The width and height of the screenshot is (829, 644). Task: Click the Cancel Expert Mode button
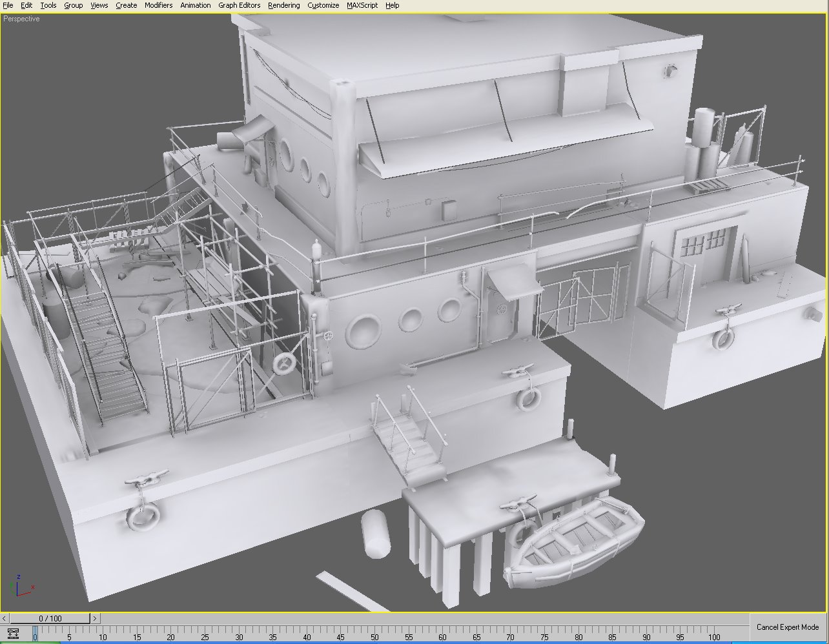pos(788,627)
